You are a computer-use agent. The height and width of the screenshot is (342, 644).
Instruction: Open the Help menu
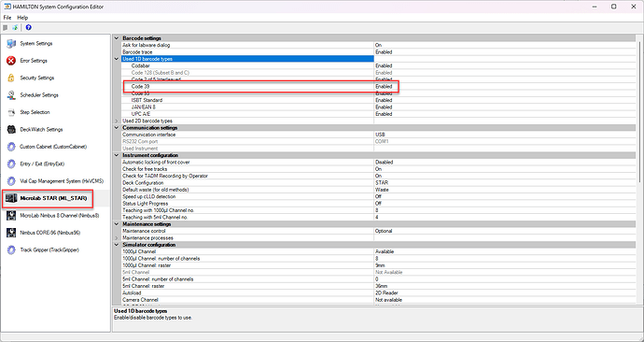22,18
